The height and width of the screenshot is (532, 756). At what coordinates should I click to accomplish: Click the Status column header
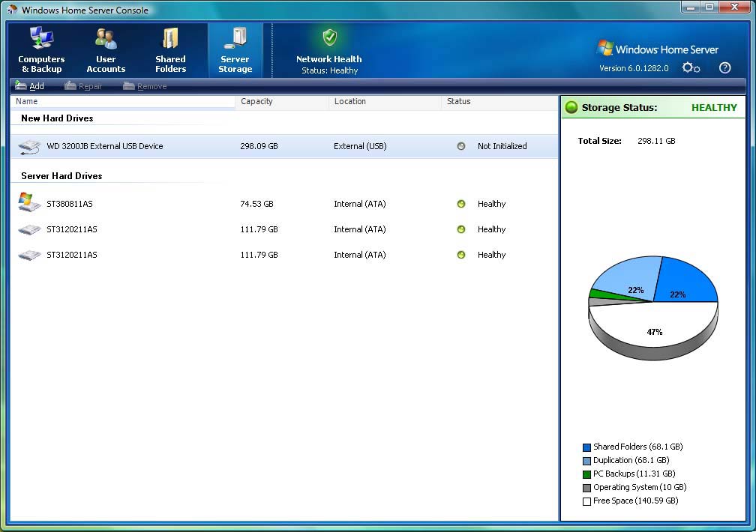tap(458, 101)
